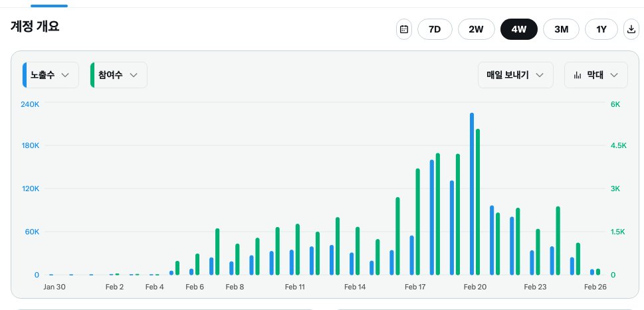Image resolution: width=644 pixels, height=310 pixels.
Task: Click the Feb 20 date label
Action: [x=475, y=287]
